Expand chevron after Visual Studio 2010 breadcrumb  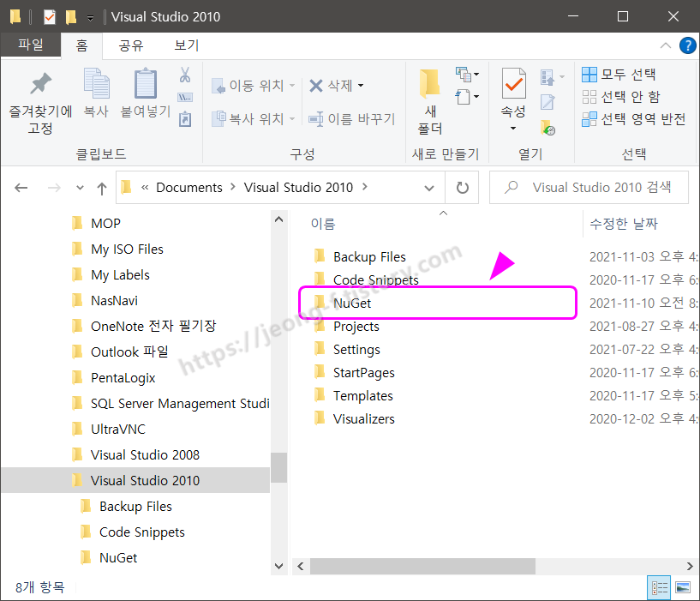click(365, 187)
